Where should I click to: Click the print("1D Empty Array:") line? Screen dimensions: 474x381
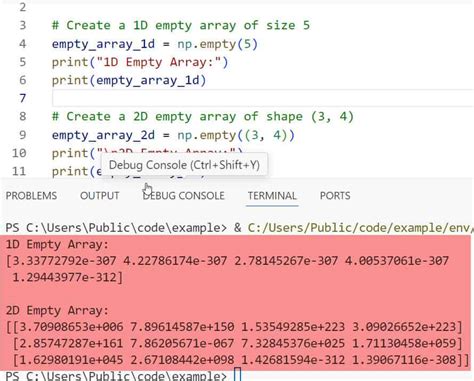pos(140,62)
